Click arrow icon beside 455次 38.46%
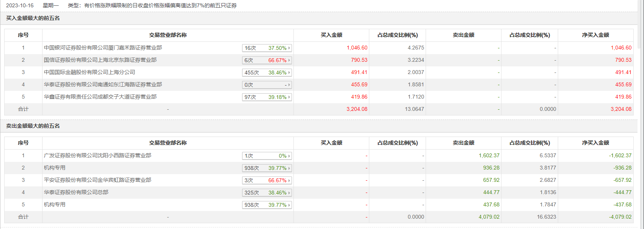 coord(289,72)
